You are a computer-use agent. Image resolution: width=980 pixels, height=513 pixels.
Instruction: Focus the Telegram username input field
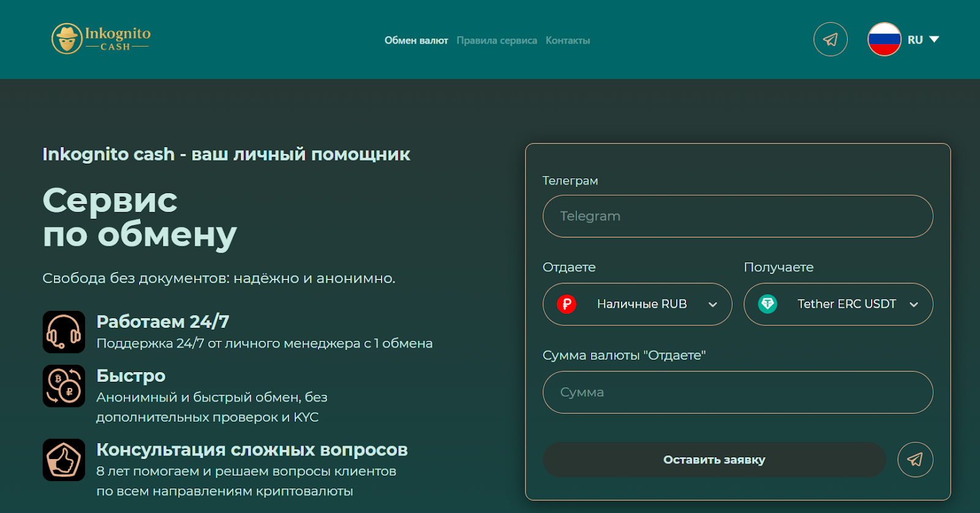(737, 216)
